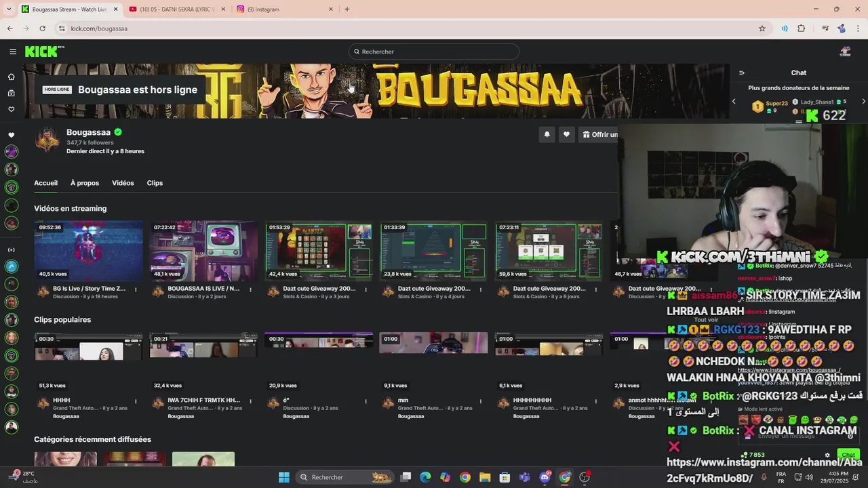Screen dimensions: 868x488
Task: Open the 'mm' clip title
Action: coord(403,401)
